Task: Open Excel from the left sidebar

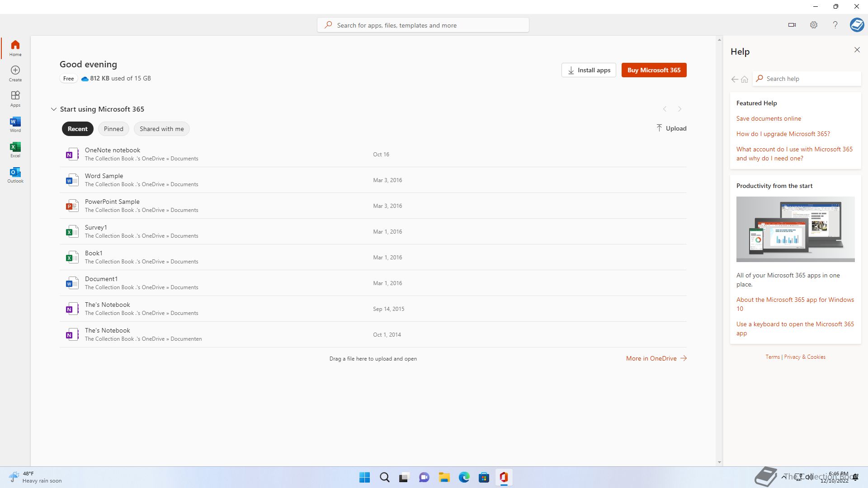Action: tap(15, 150)
